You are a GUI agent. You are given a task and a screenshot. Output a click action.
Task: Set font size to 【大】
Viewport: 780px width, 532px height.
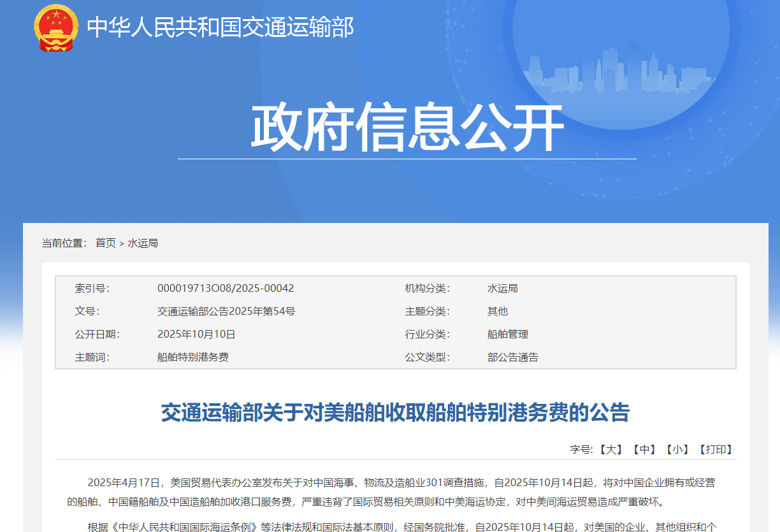(611, 449)
